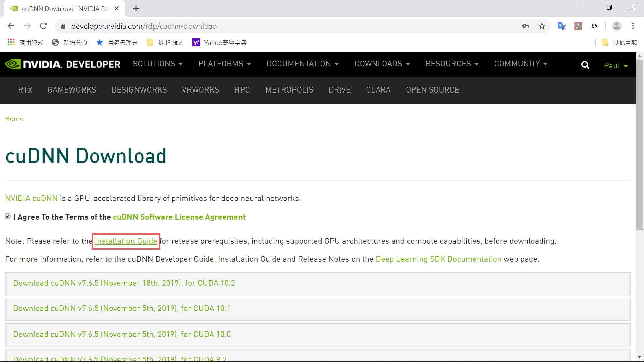Image resolution: width=644 pixels, height=362 pixels.
Task: Open the Google Translate extension icon
Action: [x=562, y=26]
